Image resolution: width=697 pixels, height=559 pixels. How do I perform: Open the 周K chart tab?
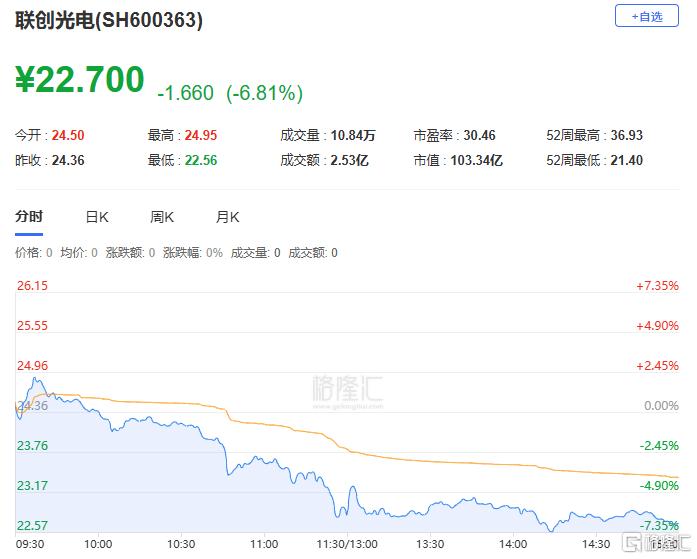tap(162, 217)
